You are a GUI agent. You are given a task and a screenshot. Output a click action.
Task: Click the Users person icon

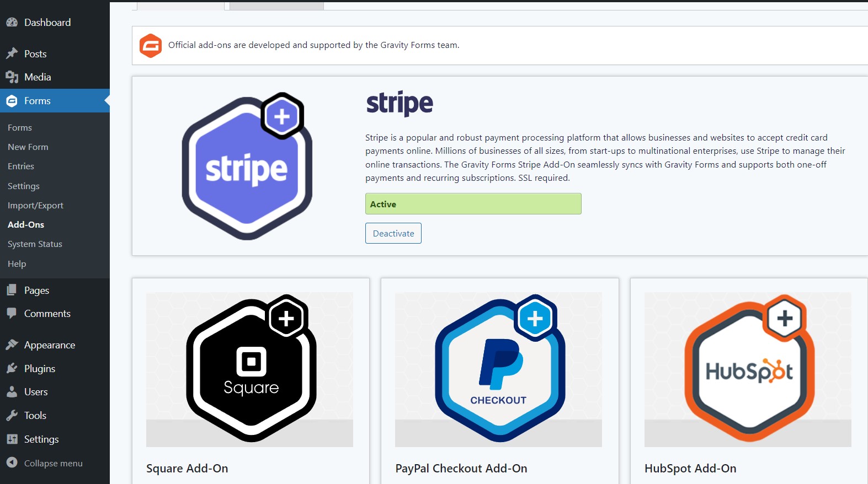[12, 392]
